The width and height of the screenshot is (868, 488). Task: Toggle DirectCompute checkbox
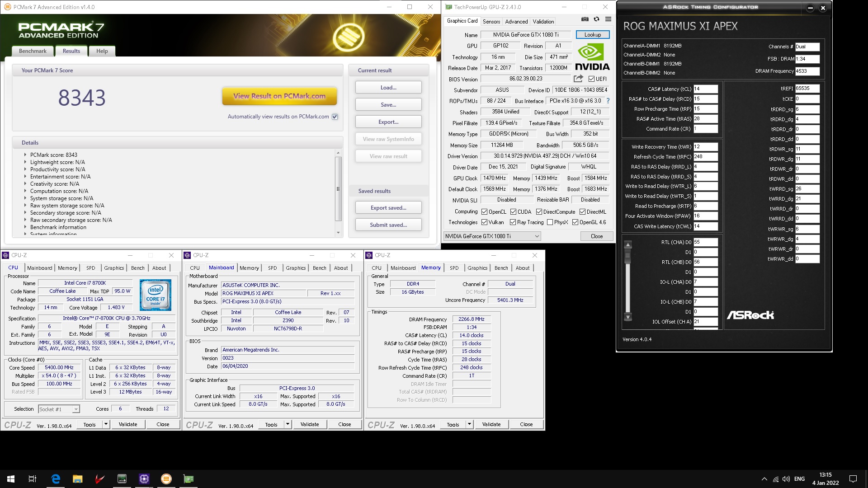[x=539, y=212]
